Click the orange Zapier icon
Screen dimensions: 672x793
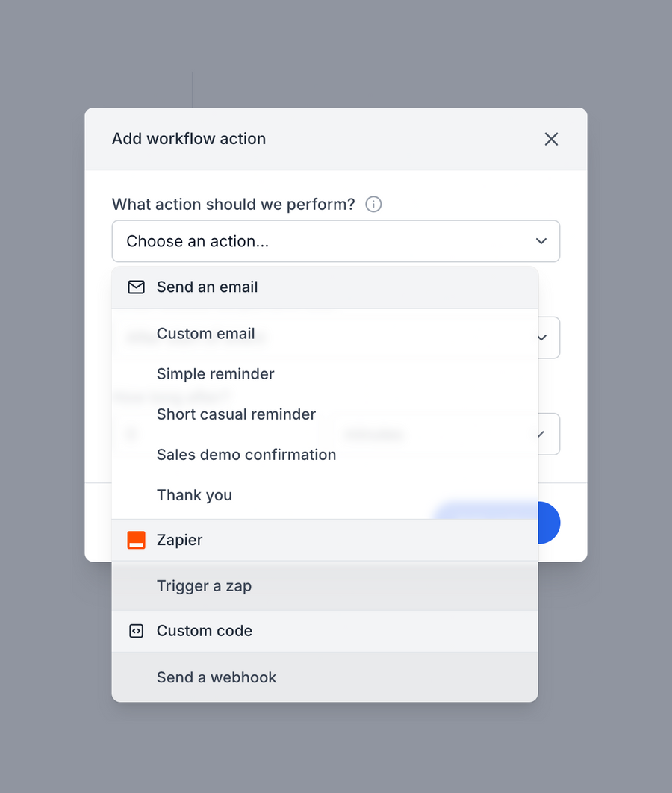[136, 540]
